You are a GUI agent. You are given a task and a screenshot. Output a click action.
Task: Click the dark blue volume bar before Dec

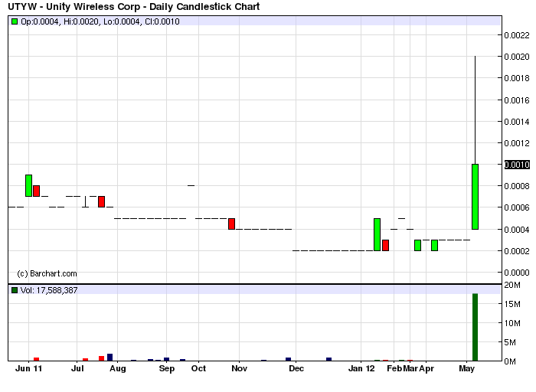[x=288, y=359]
